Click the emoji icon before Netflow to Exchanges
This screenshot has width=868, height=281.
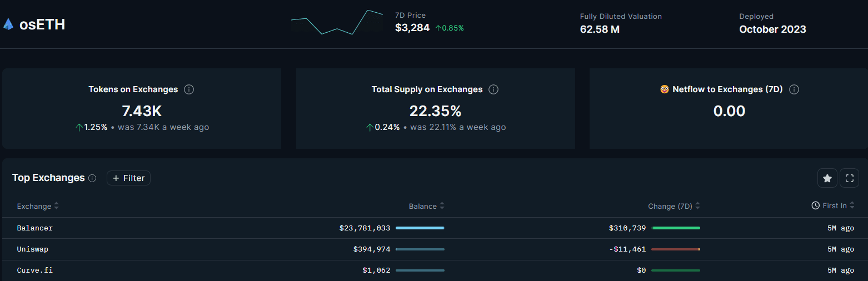[x=665, y=89]
